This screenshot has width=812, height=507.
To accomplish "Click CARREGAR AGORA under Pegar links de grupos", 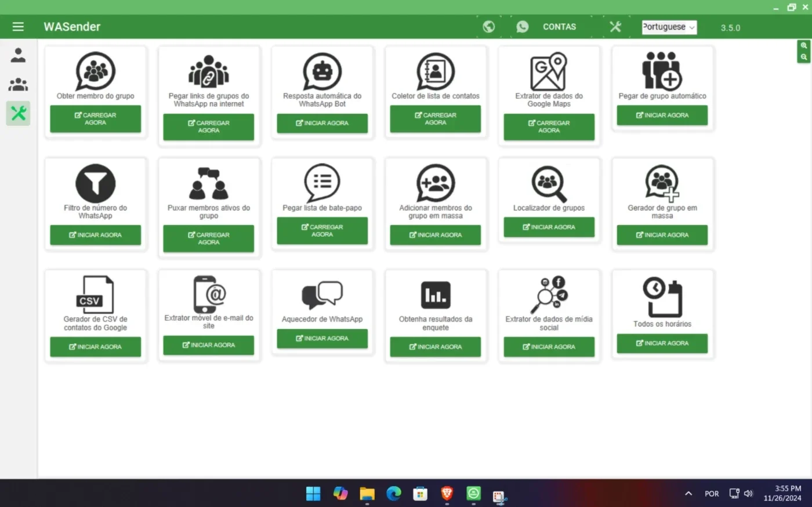I will click(x=209, y=126).
